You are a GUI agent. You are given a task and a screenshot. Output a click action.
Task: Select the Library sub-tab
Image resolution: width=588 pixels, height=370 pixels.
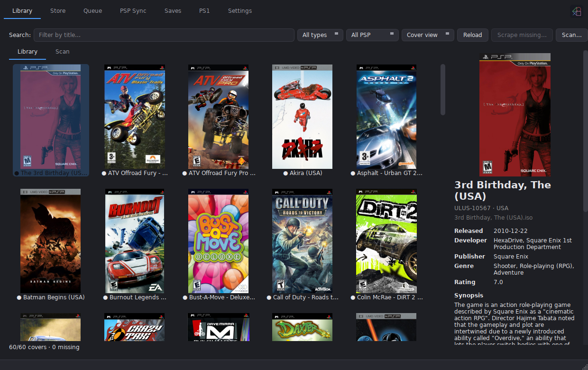28,51
